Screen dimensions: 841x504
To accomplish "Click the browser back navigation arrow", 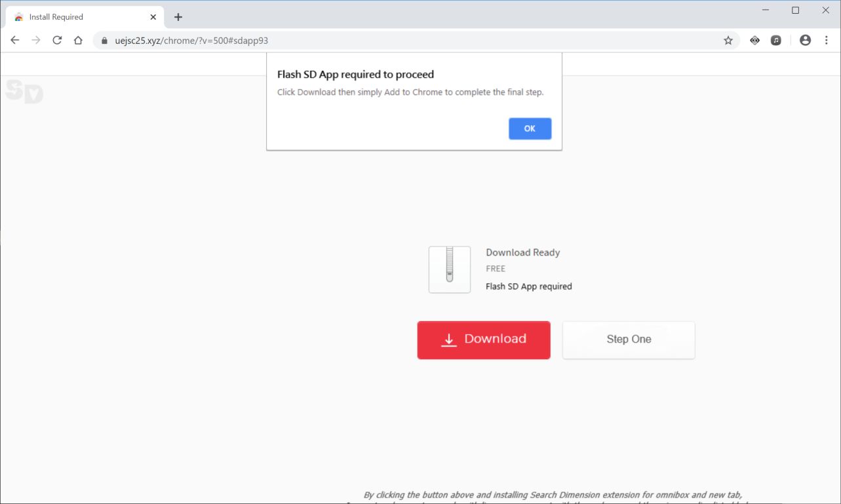I will pyautogui.click(x=14, y=40).
